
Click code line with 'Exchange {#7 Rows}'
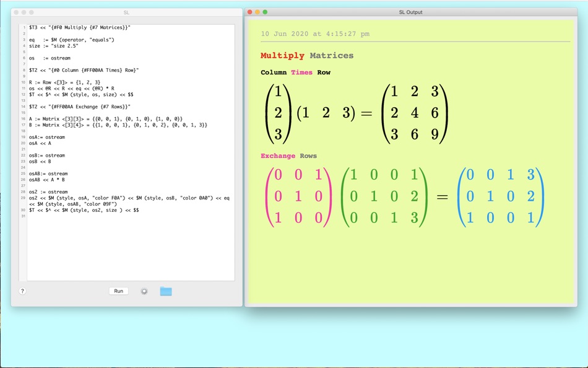[x=79, y=107]
